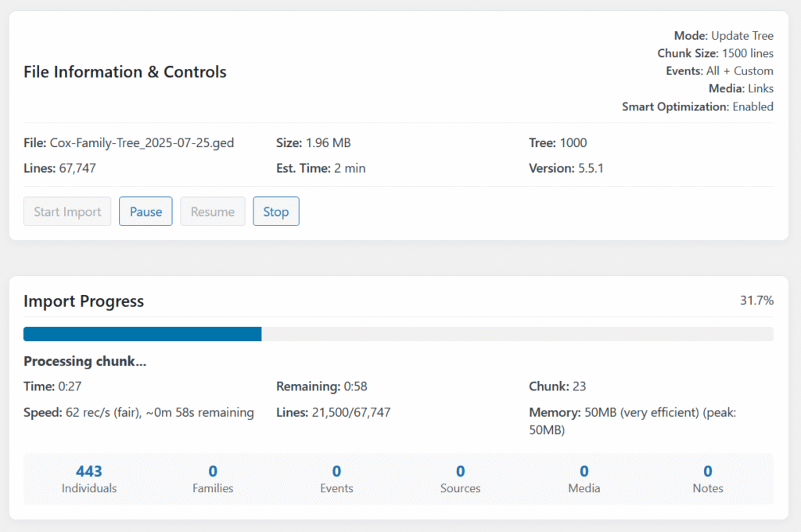Viewport: 801px width, 532px height.
Task: Click the "Processing chunk..." status text
Action: tap(85, 361)
